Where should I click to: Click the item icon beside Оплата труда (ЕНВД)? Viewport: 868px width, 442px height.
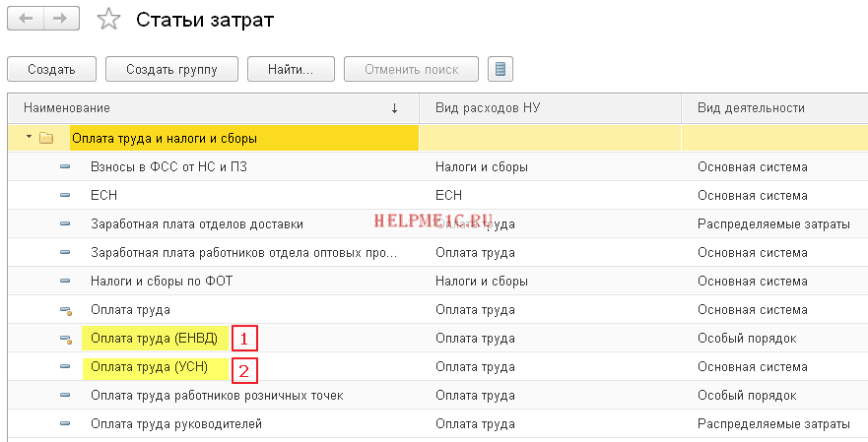66,339
